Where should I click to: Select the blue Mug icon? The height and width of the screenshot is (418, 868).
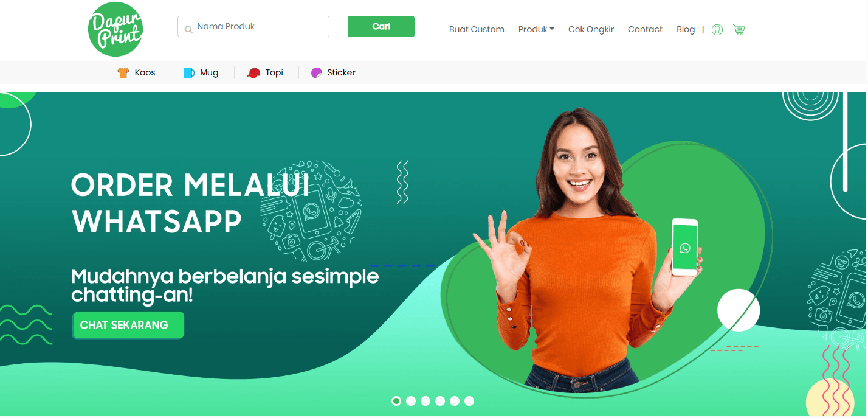[189, 73]
